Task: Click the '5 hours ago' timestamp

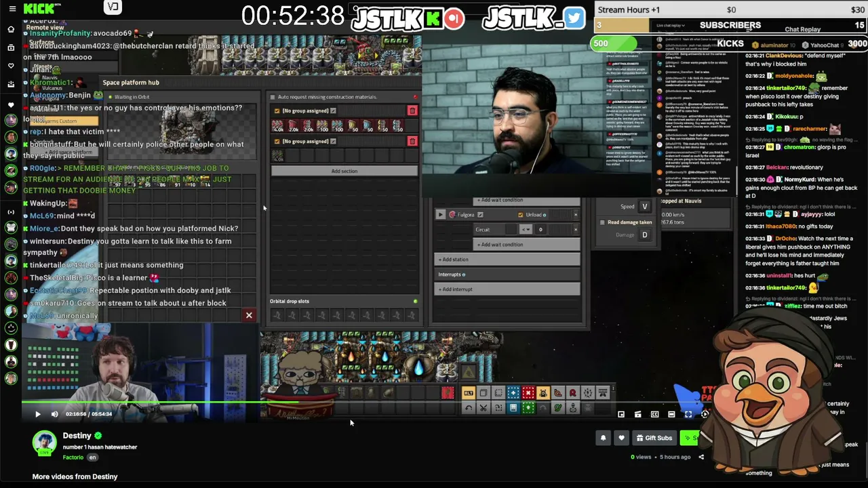Action: [675, 457]
